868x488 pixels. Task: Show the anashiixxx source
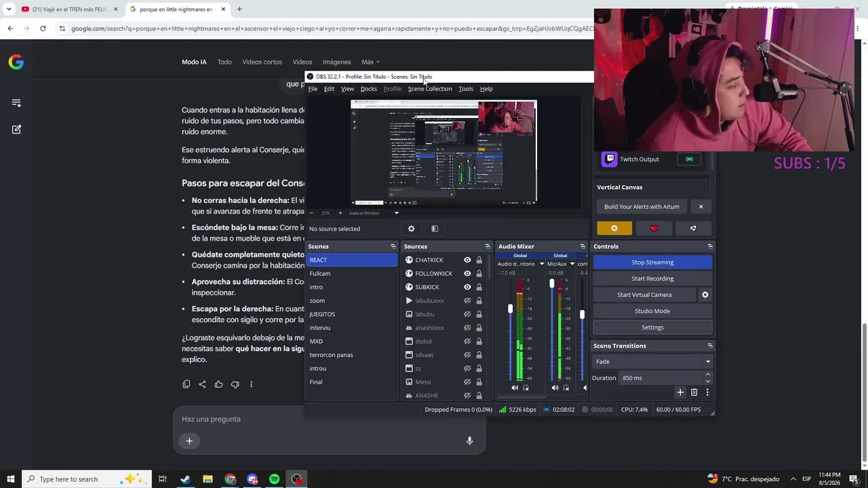[x=467, y=328]
